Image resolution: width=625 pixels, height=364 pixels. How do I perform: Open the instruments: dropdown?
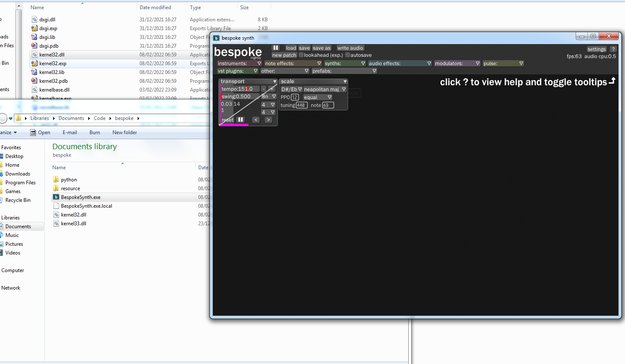pos(239,63)
